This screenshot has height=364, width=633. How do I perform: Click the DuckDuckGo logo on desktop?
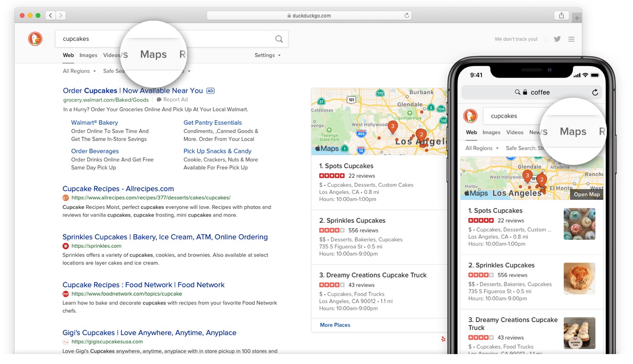35,39
